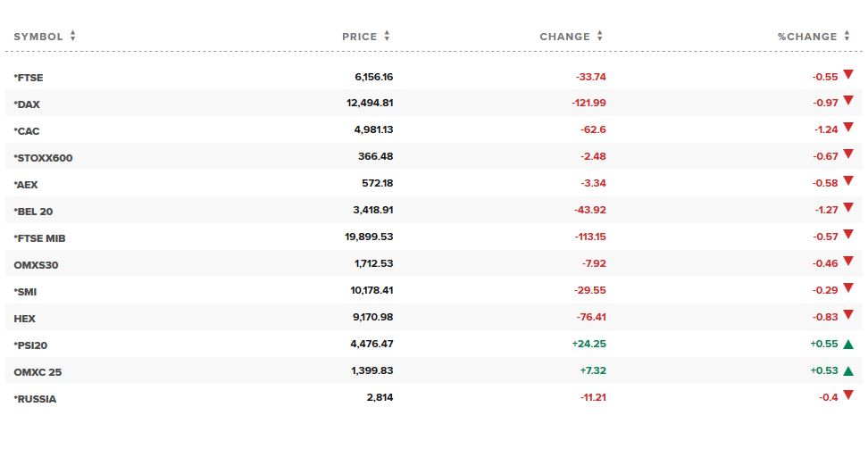Click the CHANGE column header text
868x449 pixels.
tap(564, 37)
